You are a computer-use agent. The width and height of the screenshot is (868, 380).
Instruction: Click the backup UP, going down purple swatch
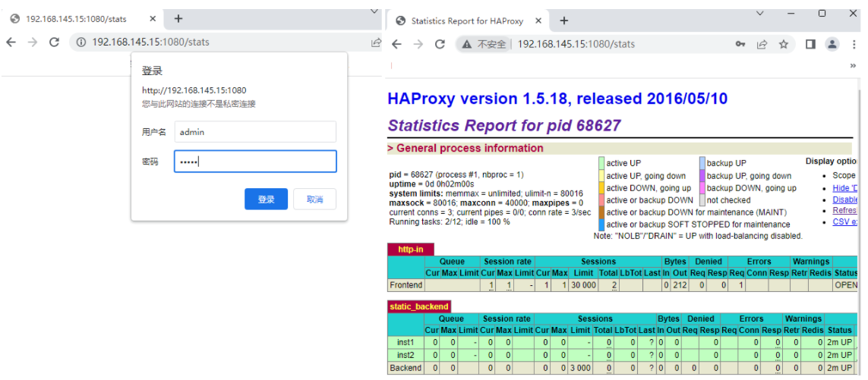(702, 175)
